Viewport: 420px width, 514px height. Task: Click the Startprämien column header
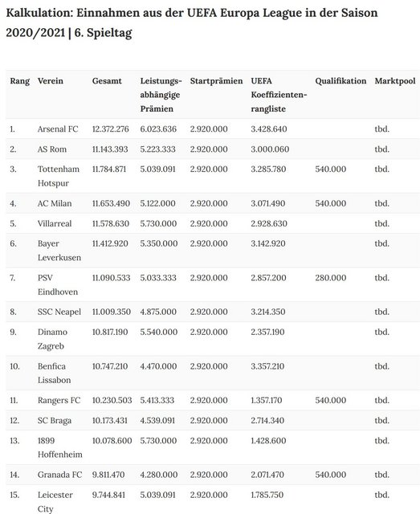(x=216, y=81)
